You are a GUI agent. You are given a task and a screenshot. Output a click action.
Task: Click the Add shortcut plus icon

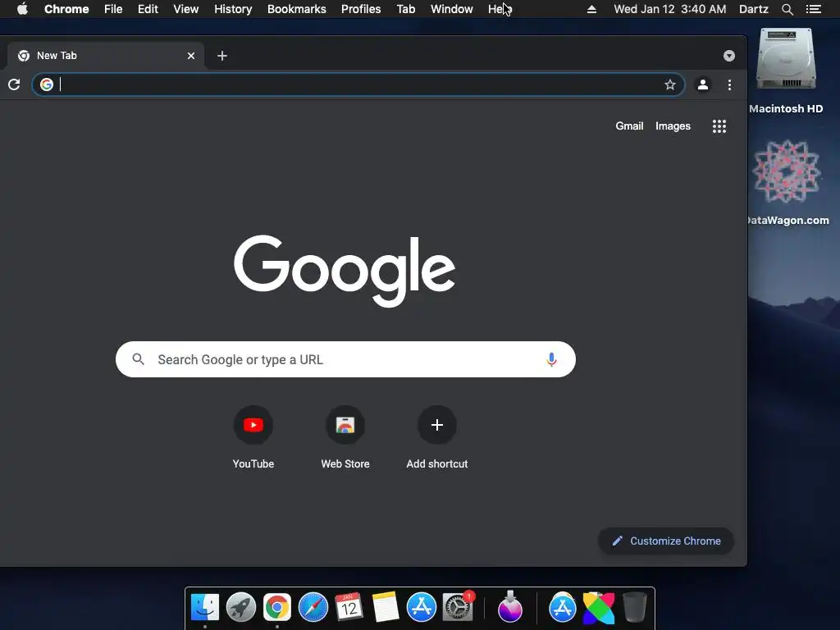[437, 425]
